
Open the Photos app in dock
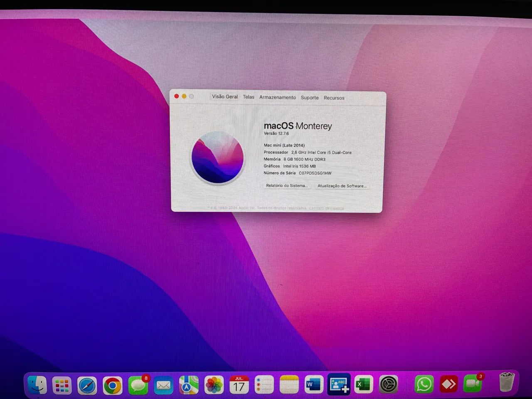click(214, 385)
